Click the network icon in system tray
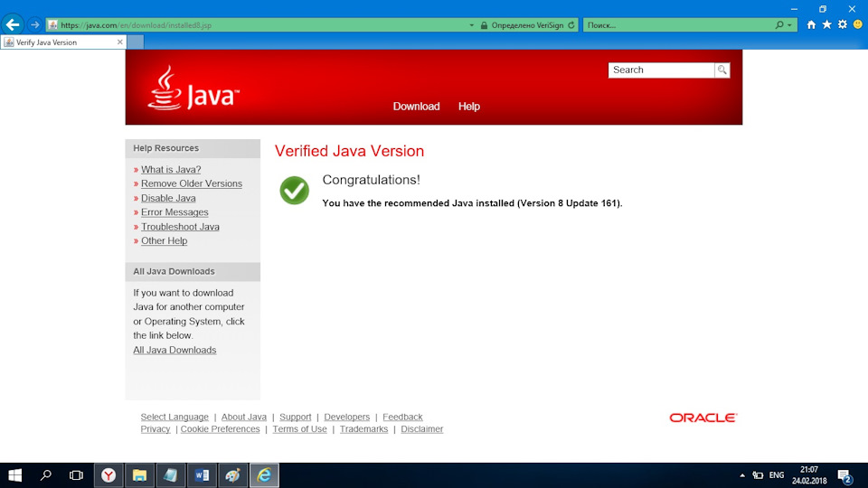This screenshot has width=868, height=488. tap(758, 475)
